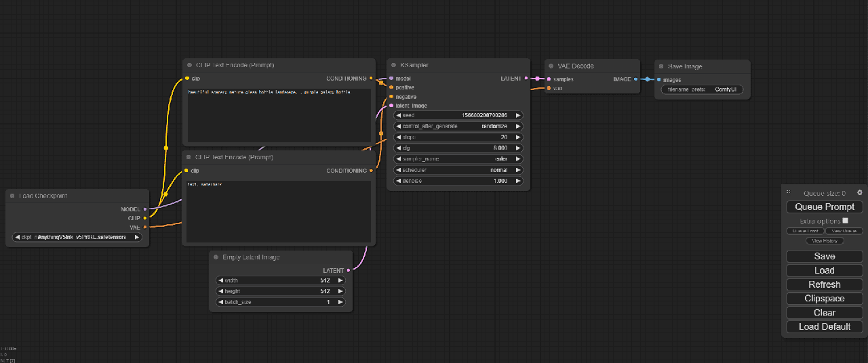The height and width of the screenshot is (363, 868).
Task: Collapse the KSampler node using its title dot
Action: coord(393,66)
